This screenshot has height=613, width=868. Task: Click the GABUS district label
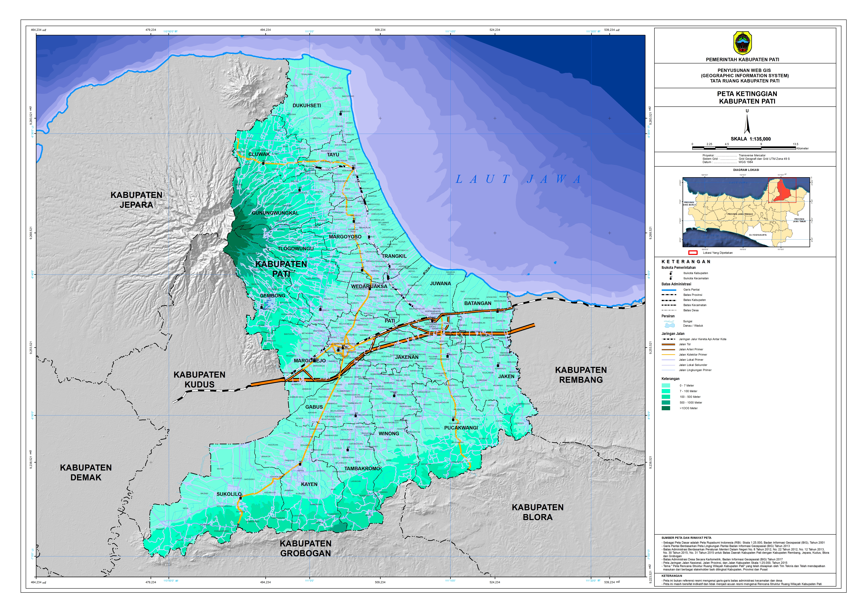point(314,407)
